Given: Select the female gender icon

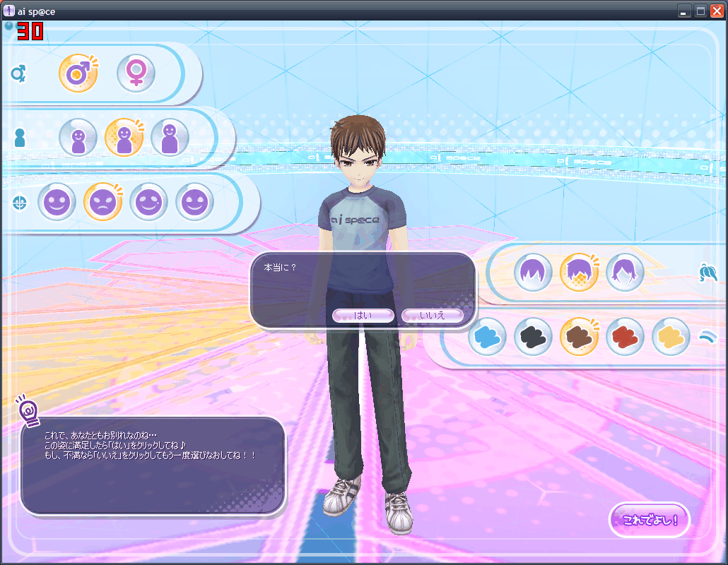Looking at the screenshot, I should [136, 73].
